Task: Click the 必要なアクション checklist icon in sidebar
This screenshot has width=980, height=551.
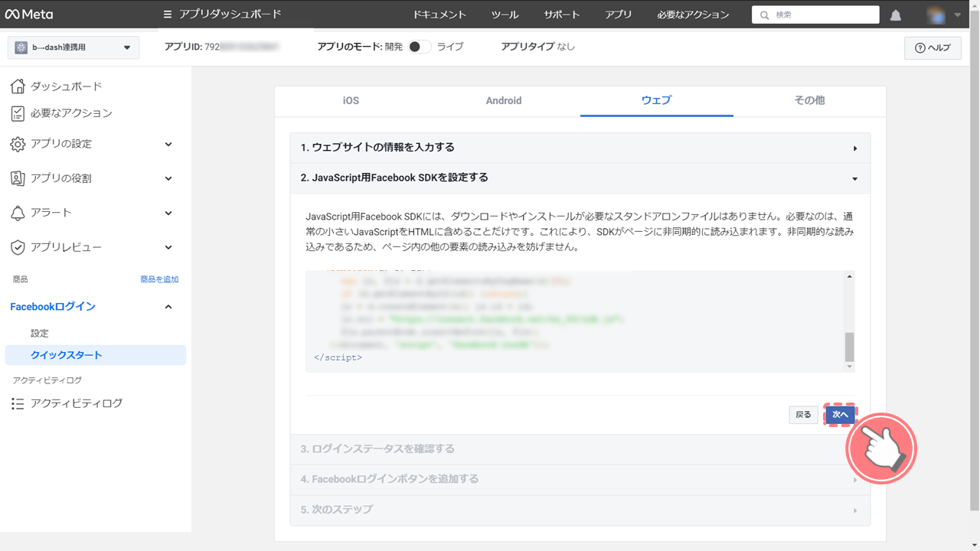Action: click(x=18, y=113)
